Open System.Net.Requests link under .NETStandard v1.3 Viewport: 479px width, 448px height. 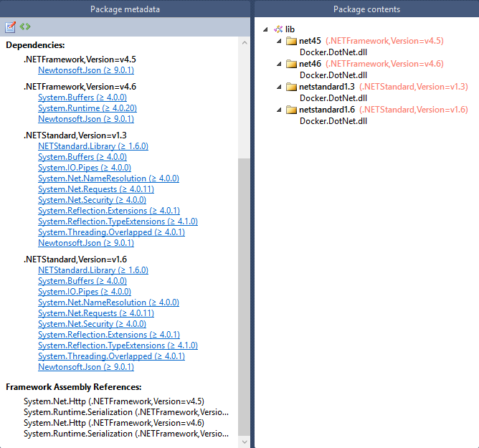[x=96, y=189]
